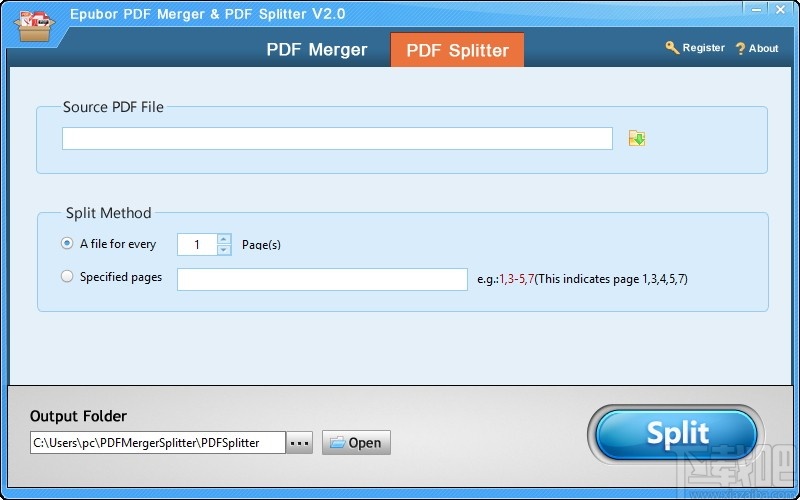Click the 'Source PDF File' group label
The height and width of the screenshot is (500, 800).
point(113,107)
